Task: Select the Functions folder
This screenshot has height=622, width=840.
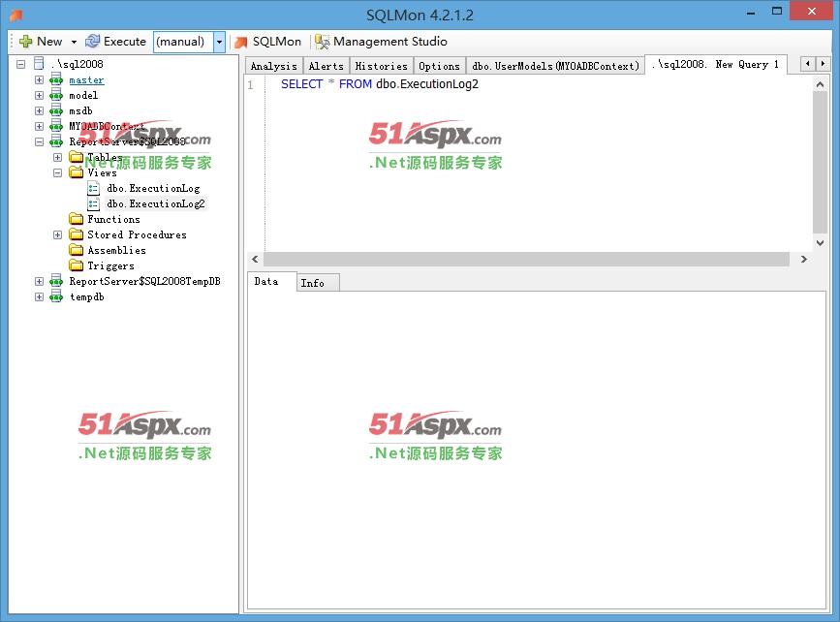Action: coord(113,219)
